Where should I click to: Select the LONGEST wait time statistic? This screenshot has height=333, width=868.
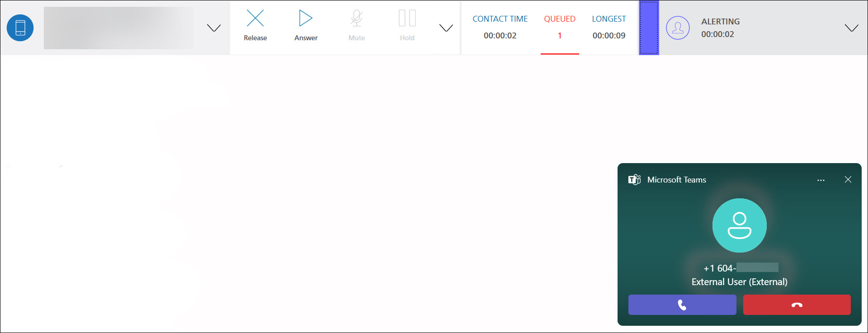pos(609,27)
